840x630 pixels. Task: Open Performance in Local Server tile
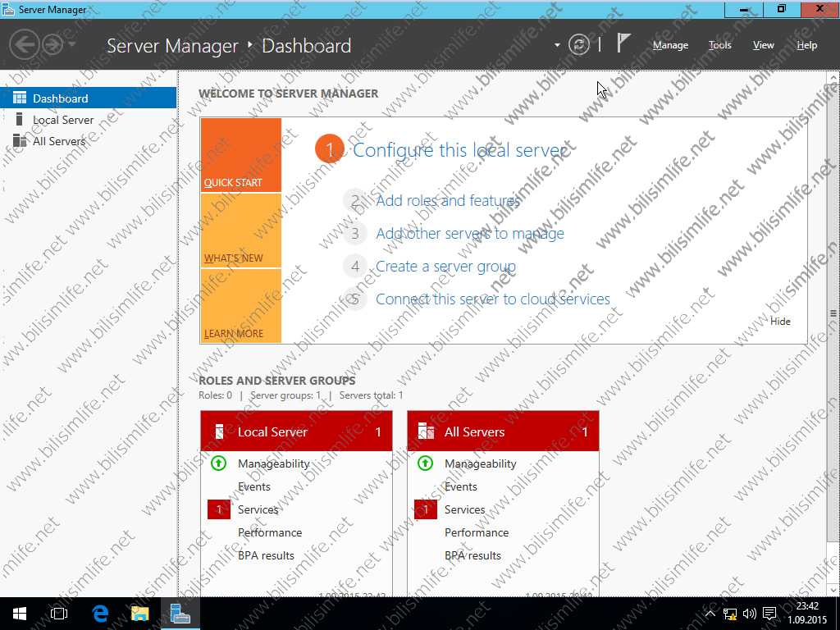pyautogui.click(x=269, y=532)
